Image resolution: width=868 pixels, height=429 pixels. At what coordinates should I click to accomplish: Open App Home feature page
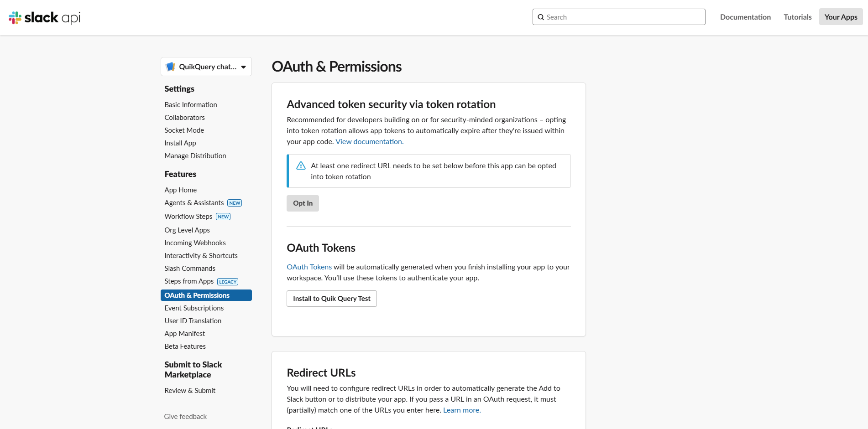(x=180, y=190)
